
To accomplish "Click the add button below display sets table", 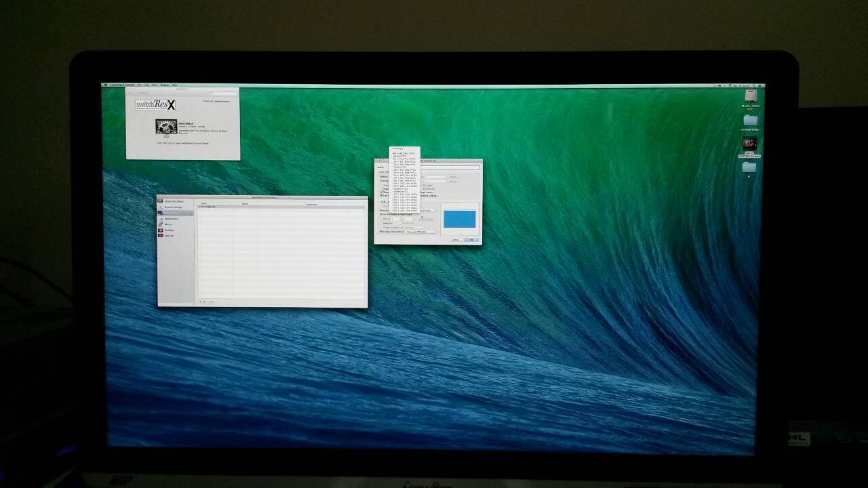I will click(201, 302).
